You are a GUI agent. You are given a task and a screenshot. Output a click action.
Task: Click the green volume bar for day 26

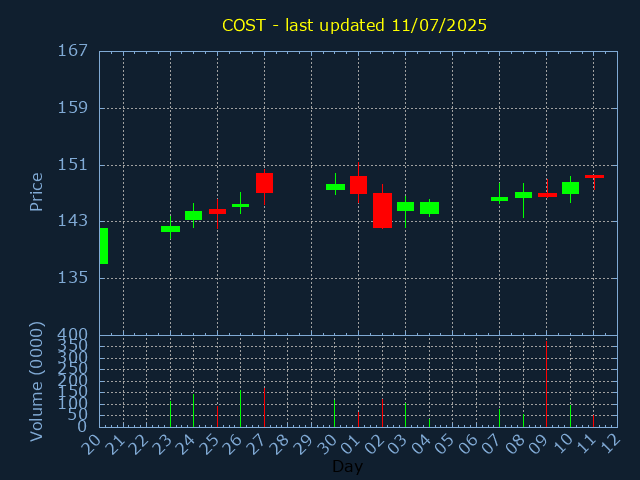(240, 409)
